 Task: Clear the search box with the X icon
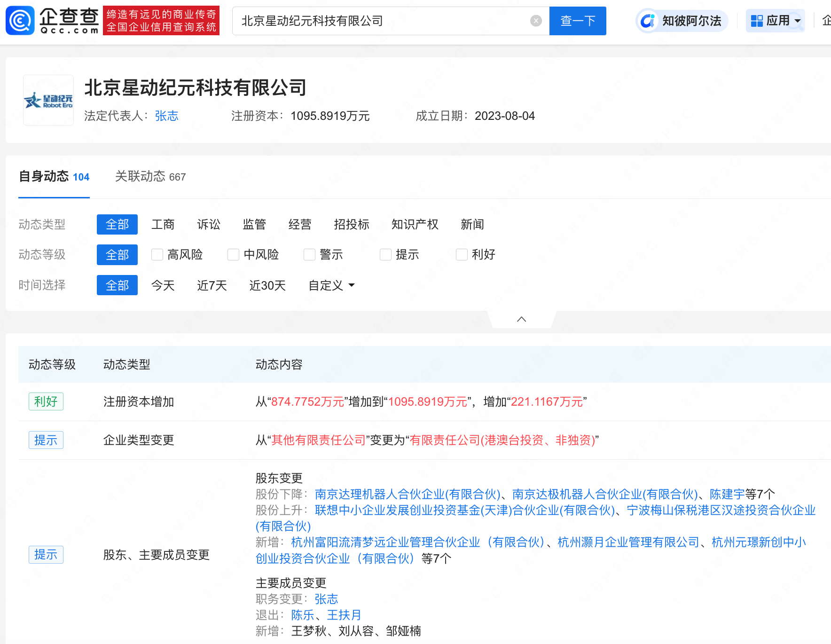536,21
